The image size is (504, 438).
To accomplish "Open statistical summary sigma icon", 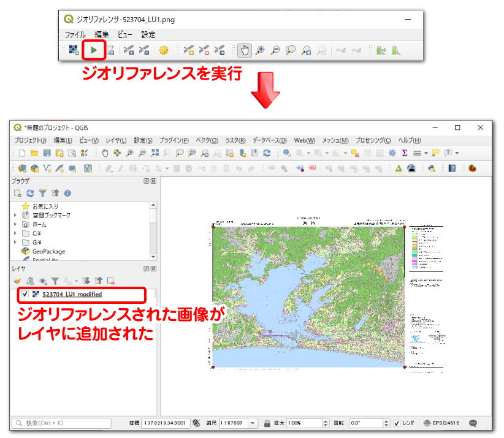I will coord(405,153).
